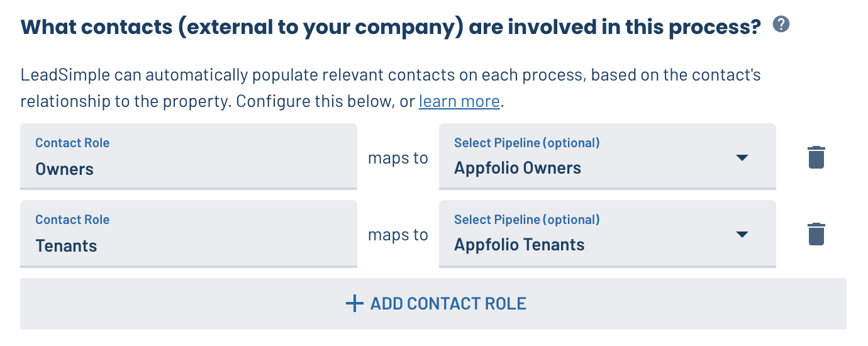Image resolution: width=868 pixels, height=346 pixels.
Task: Click Select Pipeline label above Appfolio Owners
Action: click(527, 143)
